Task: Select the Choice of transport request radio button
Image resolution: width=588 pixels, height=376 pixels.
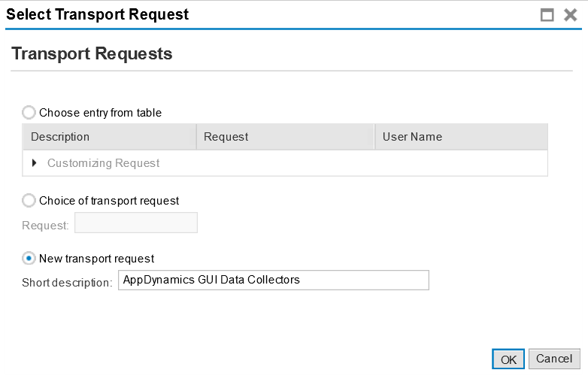Action: pos(29,201)
